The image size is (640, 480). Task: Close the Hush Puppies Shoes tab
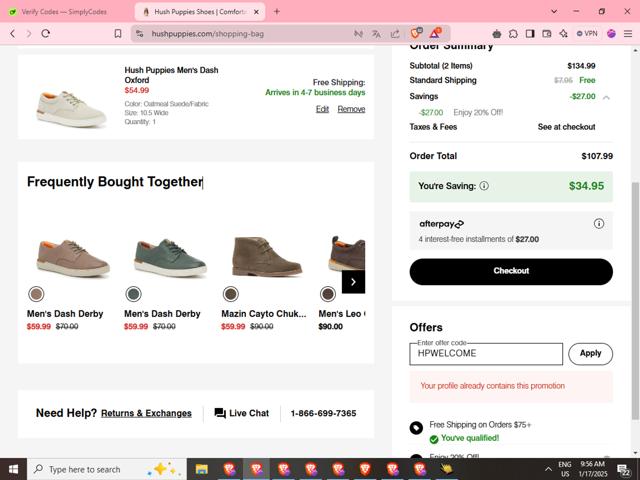point(256,12)
